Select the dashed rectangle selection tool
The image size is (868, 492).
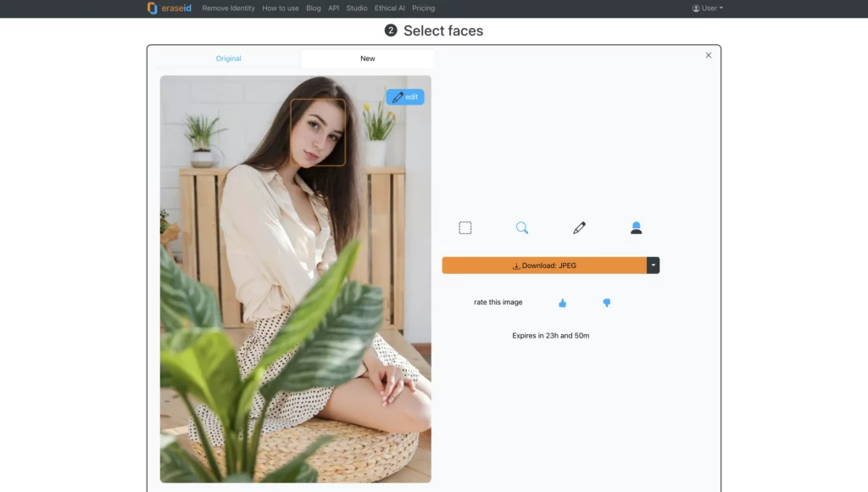click(465, 227)
